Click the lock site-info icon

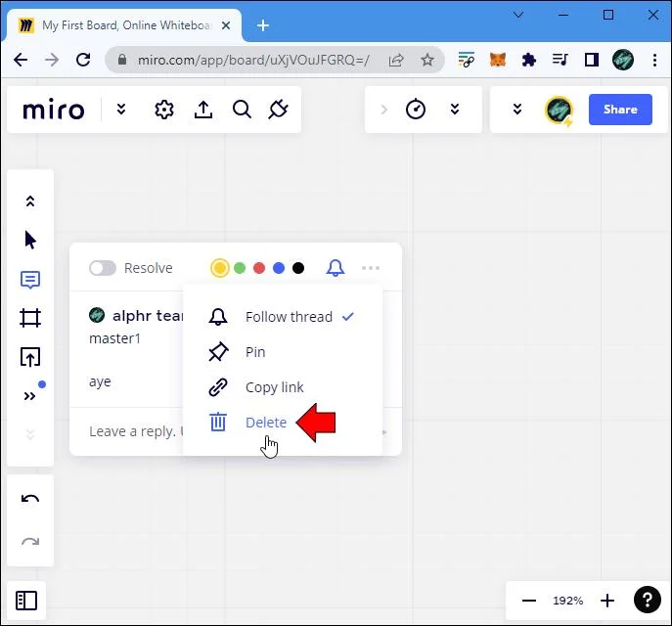pyautogui.click(x=122, y=59)
